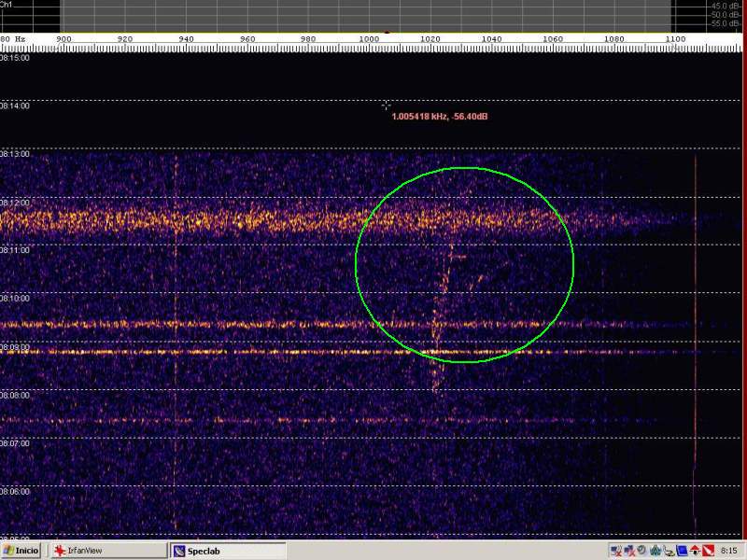The image size is (747, 560).
Task: Click the 08:14:00 time label
Action: tap(16, 106)
